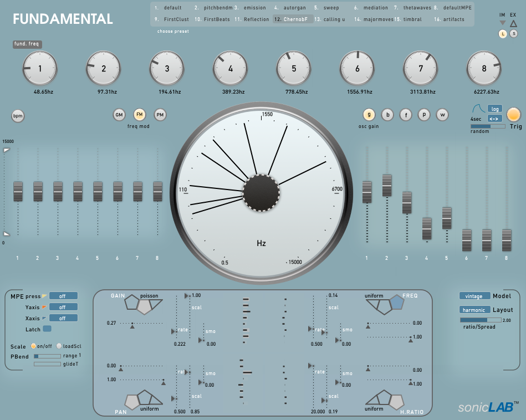Toggle the Scale on/off radio button
This screenshot has height=420, width=526.
click(34, 346)
